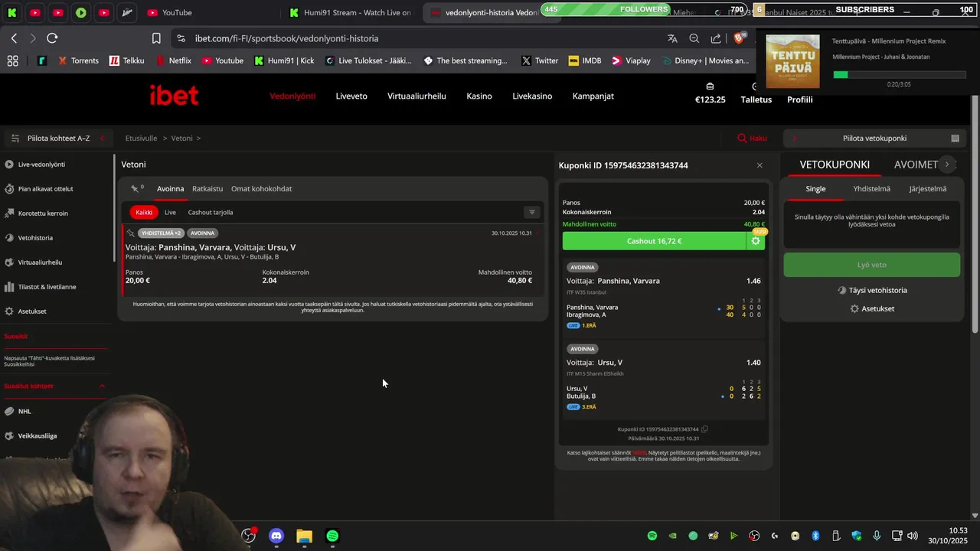The image size is (980, 551).
Task: Bookmark this page icon in address bar
Action: 156,38
